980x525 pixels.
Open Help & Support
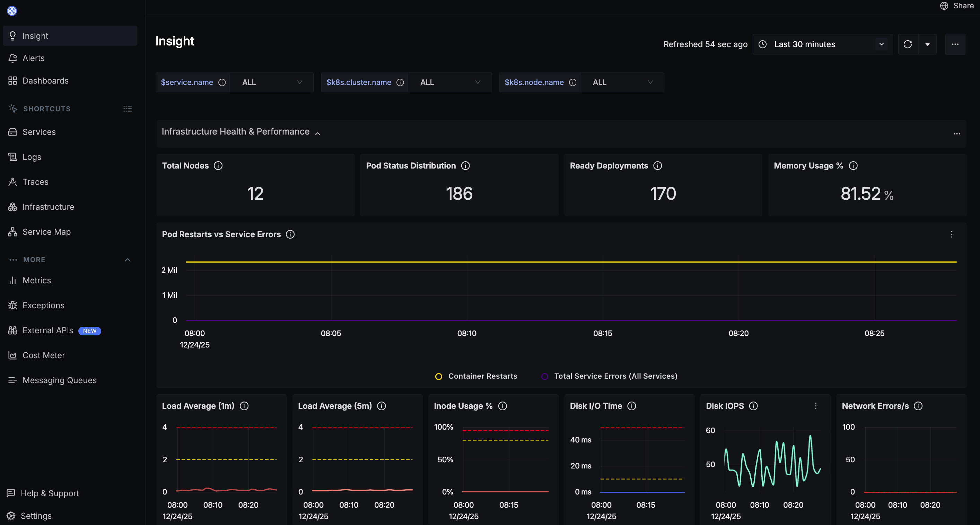click(50, 493)
